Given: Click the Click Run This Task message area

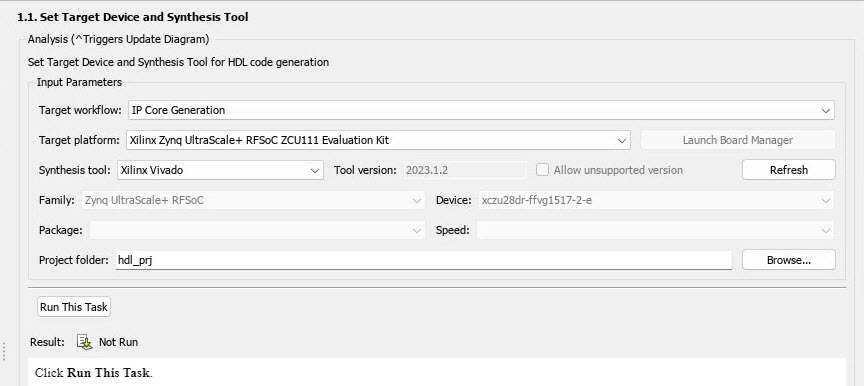Looking at the screenshot, I should (x=437, y=372).
